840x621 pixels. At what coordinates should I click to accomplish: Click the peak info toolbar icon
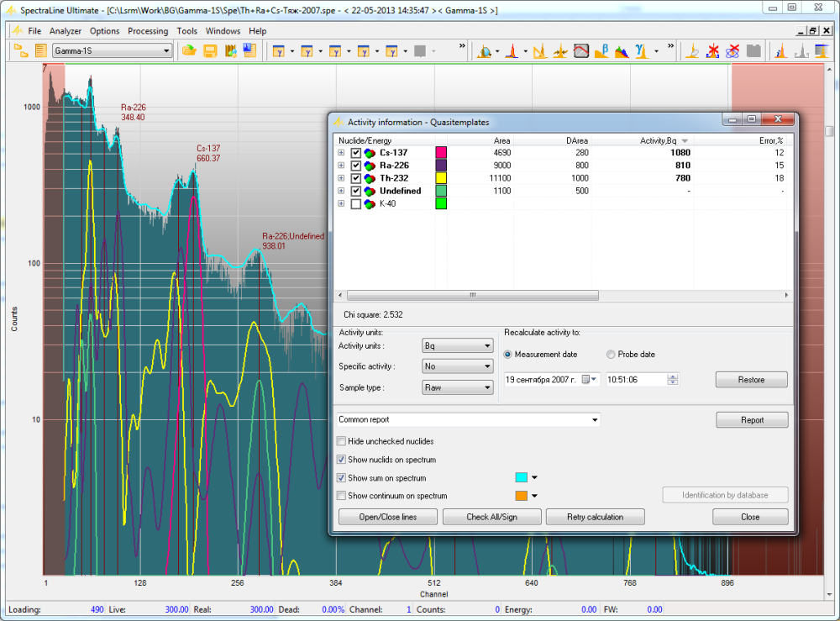pyautogui.click(x=781, y=51)
